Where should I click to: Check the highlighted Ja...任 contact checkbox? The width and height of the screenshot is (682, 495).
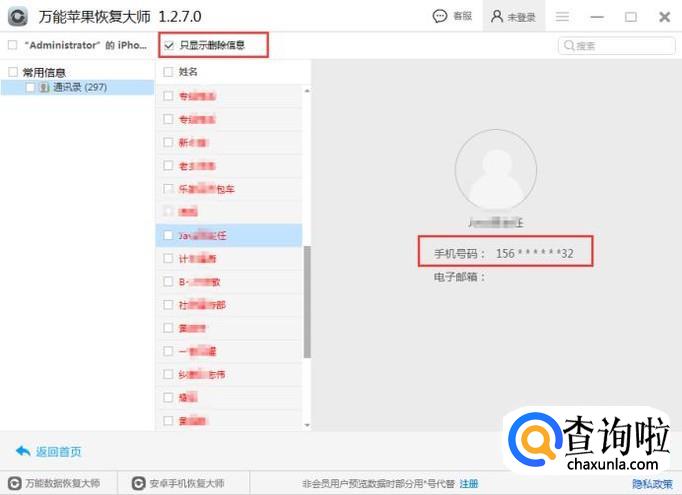coord(168,235)
